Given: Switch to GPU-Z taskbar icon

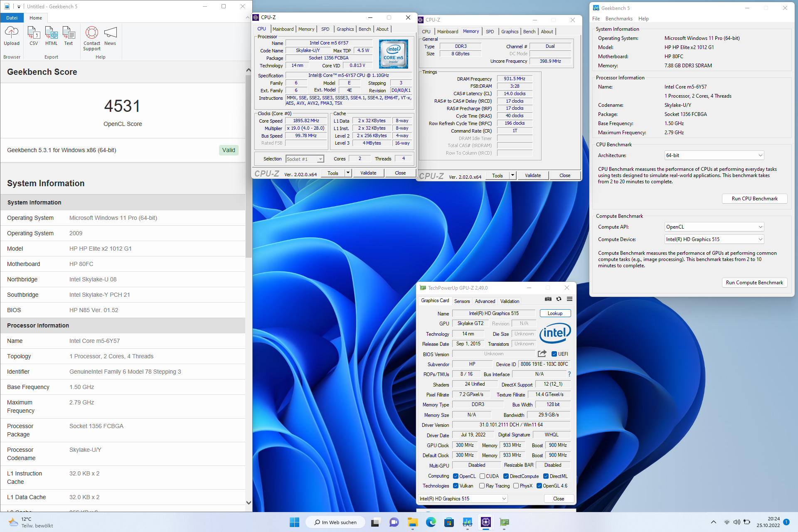Looking at the screenshot, I should (504, 522).
